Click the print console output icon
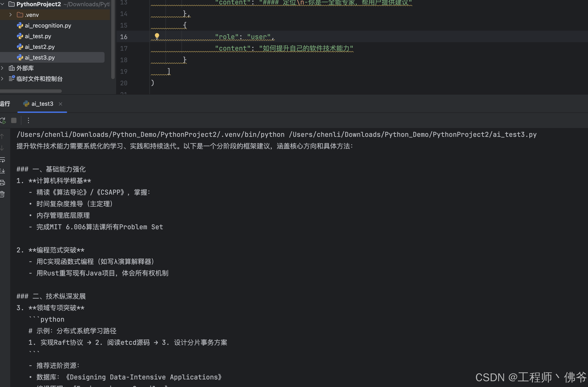 click(x=2, y=183)
